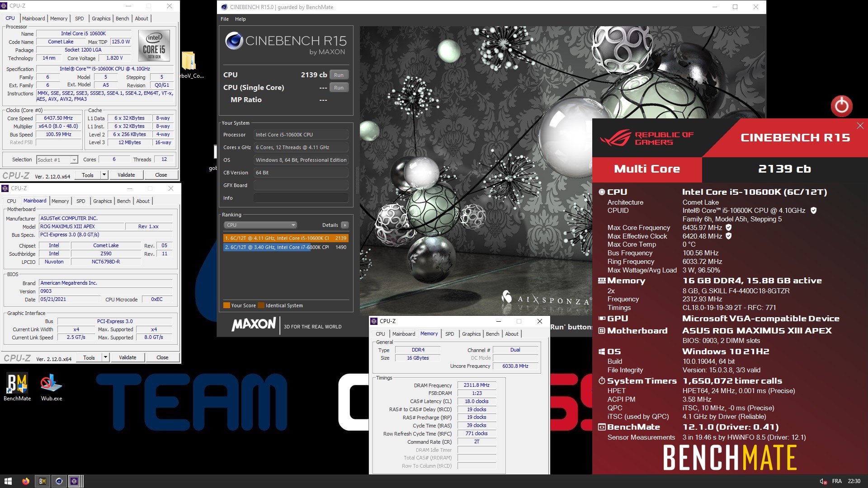Viewport: 868px width, 488px height.
Task: Click the ROG Republic of Gamers logo
Action: [647, 138]
